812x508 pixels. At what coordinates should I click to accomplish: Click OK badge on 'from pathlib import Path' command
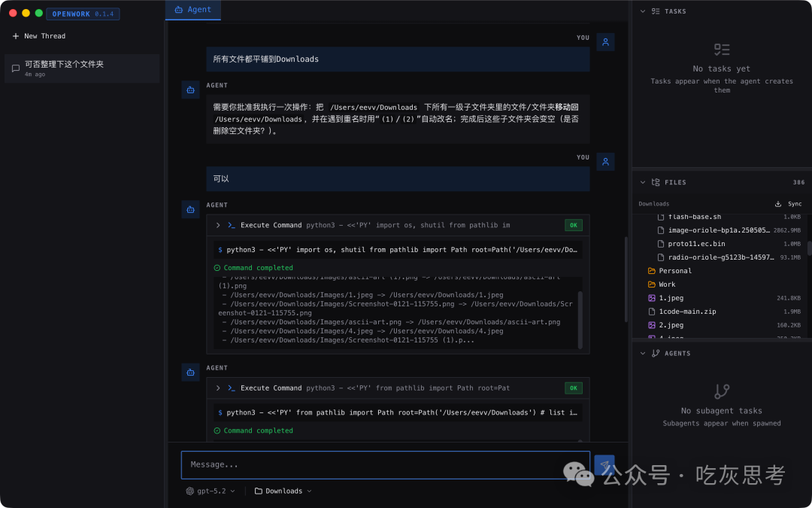click(573, 388)
